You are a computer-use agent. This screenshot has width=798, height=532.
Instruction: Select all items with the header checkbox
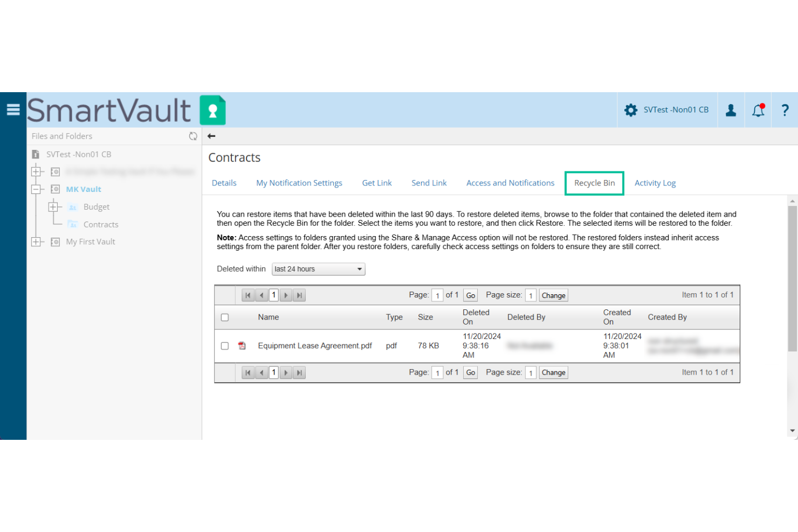coord(225,317)
